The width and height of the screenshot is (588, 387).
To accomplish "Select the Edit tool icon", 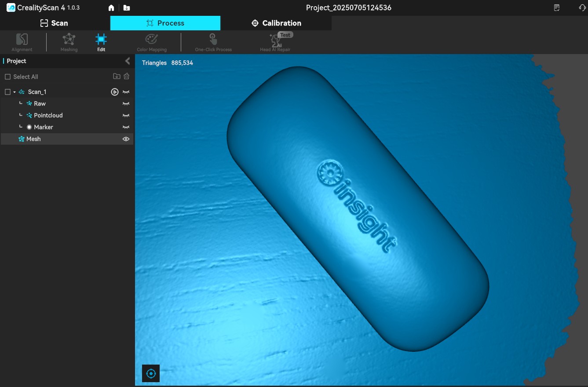I will click(x=101, y=40).
